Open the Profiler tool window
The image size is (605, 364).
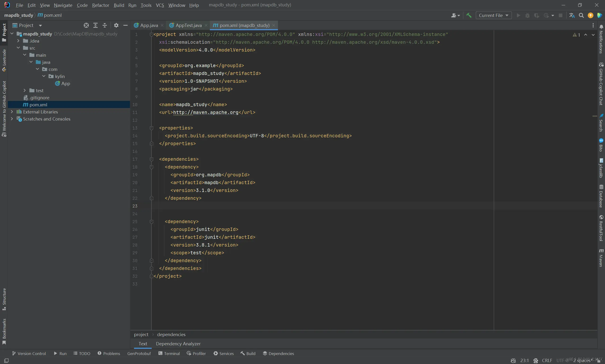pyautogui.click(x=196, y=353)
